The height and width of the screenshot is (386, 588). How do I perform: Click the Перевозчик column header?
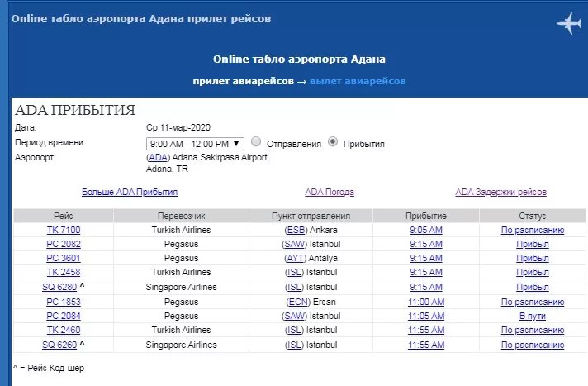click(181, 216)
